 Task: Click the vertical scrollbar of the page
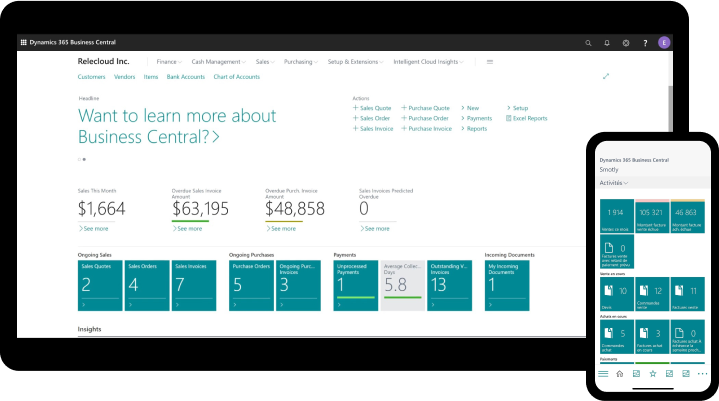670,110
